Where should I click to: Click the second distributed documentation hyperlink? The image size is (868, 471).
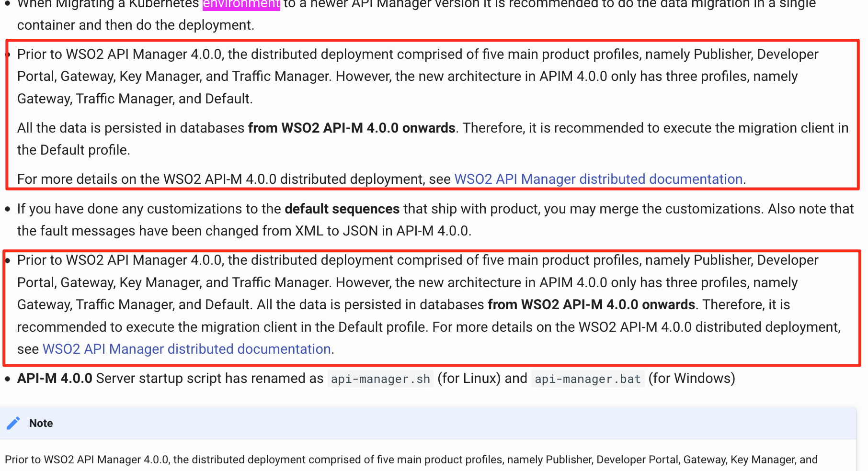point(186,349)
